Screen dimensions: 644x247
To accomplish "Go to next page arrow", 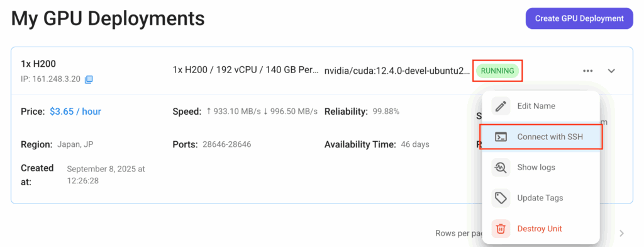I will (x=622, y=233).
